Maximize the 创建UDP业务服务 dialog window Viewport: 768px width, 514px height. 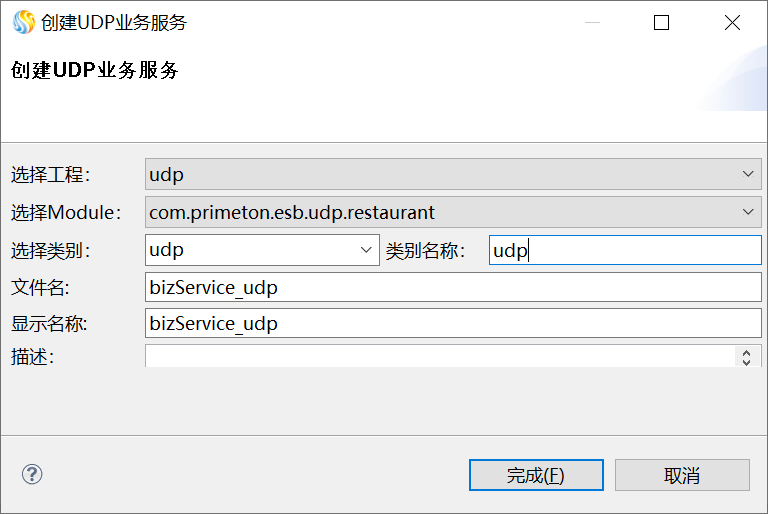pos(661,22)
